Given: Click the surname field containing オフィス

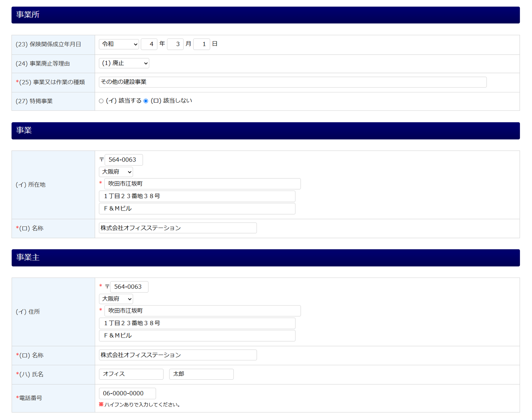Looking at the screenshot, I should tap(131, 374).
